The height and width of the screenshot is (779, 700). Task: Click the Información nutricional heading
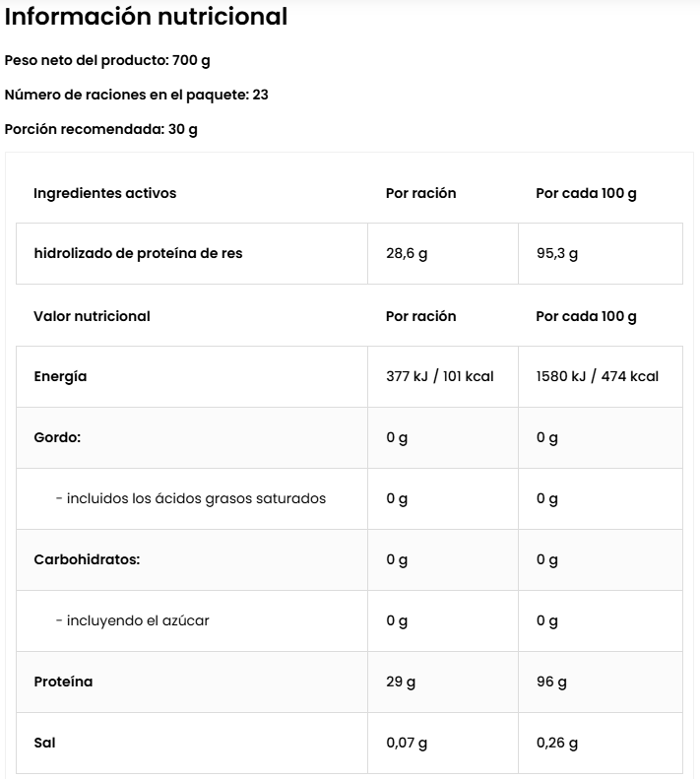(146, 17)
